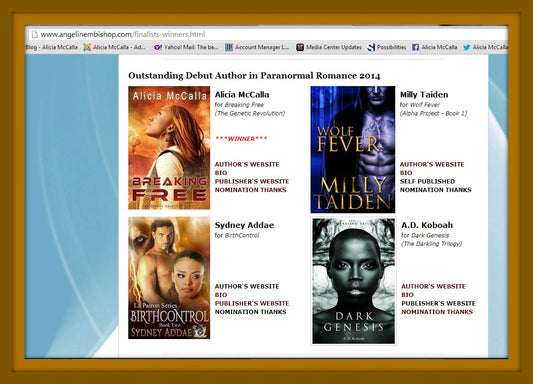Open Milly Taiden's Author's Website link
The height and width of the screenshot is (384, 533).
(x=432, y=164)
